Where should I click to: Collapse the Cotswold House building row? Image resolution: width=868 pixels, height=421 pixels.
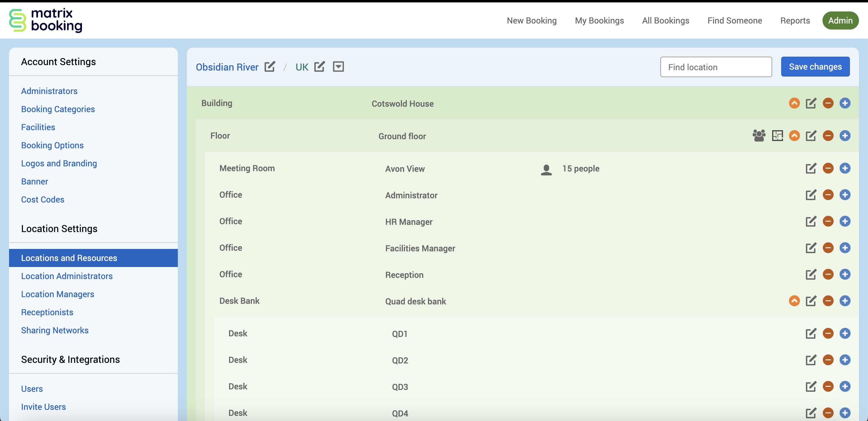click(x=794, y=103)
